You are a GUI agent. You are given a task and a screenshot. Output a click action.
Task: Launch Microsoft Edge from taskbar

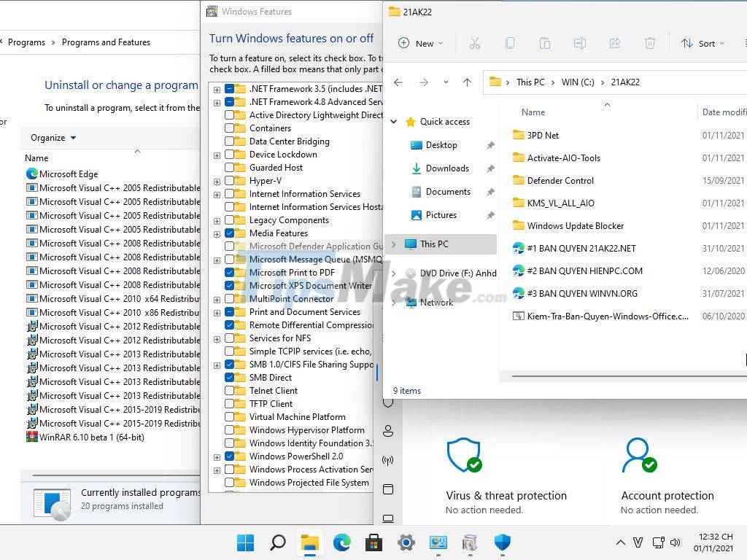tap(341, 542)
